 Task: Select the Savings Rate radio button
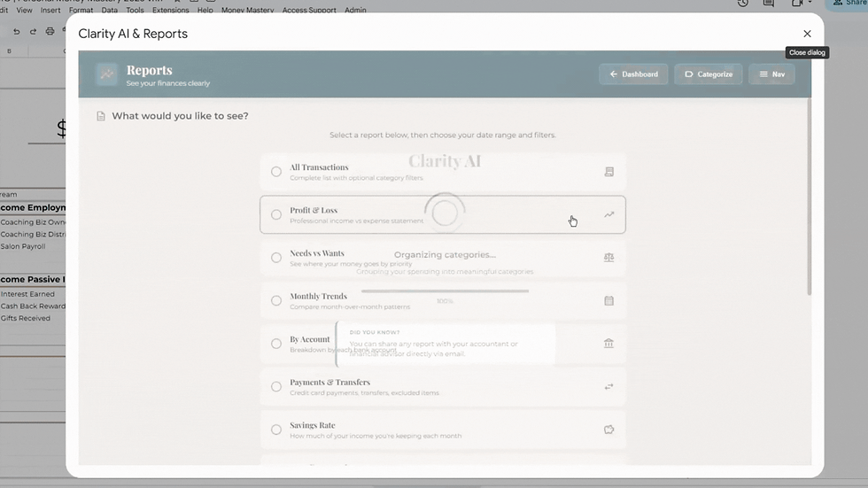(276, 430)
